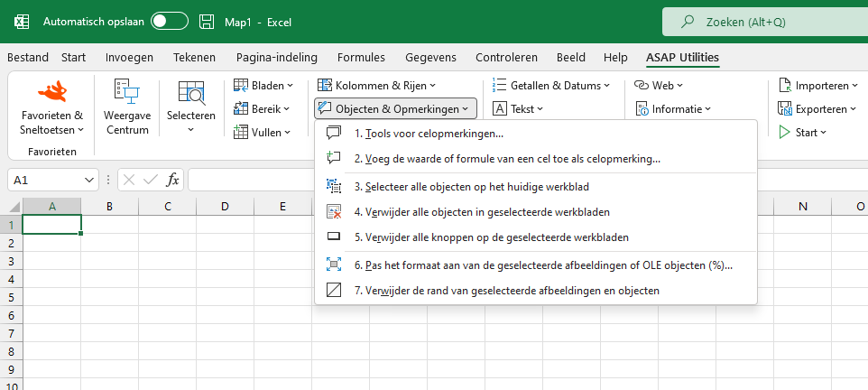The height and width of the screenshot is (390, 868).
Task: Click the Selecteren magnifier-grid icon
Action: tap(191, 92)
